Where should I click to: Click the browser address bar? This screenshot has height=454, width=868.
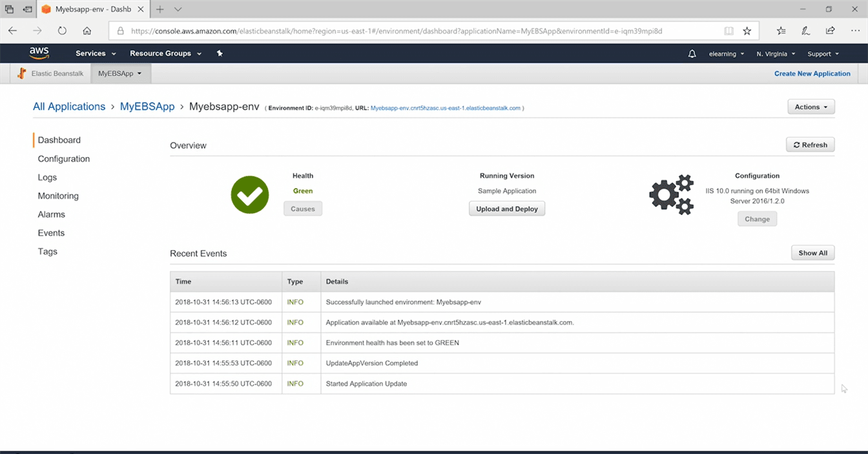tap(420, 30)
